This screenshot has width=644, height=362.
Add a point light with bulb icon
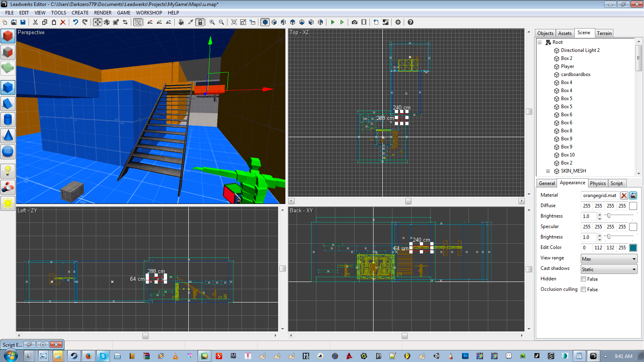(8, 171)
